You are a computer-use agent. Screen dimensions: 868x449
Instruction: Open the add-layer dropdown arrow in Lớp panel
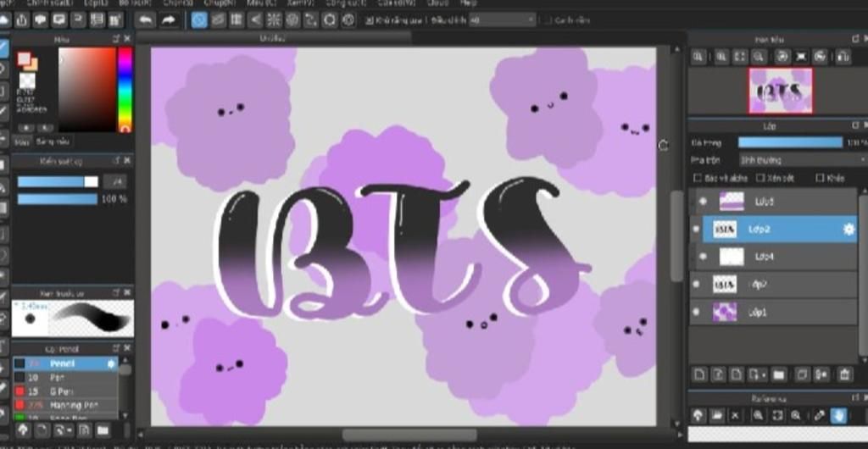coord(764,375)
